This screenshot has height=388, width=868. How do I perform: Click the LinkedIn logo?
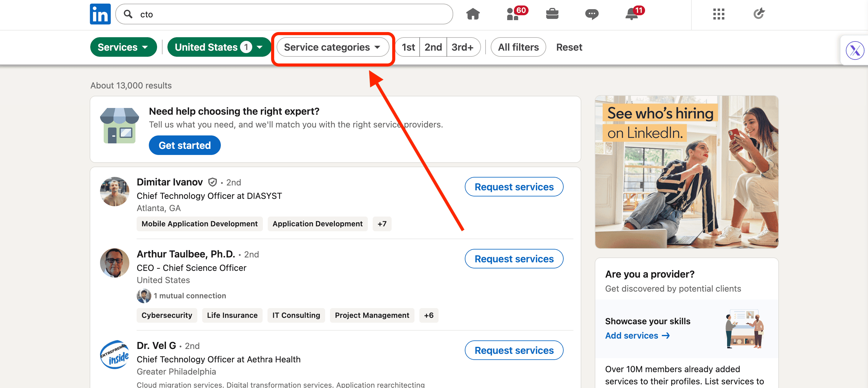pos(100,14)
